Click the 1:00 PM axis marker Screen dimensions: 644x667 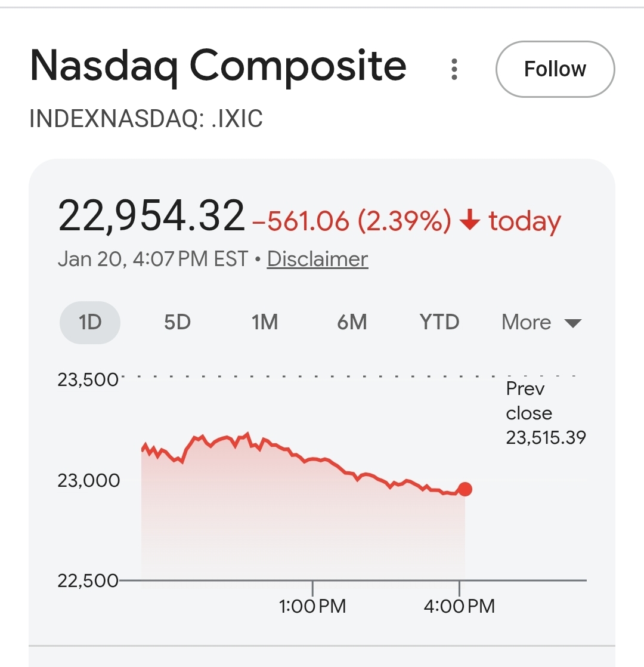[x=312, y=606]
